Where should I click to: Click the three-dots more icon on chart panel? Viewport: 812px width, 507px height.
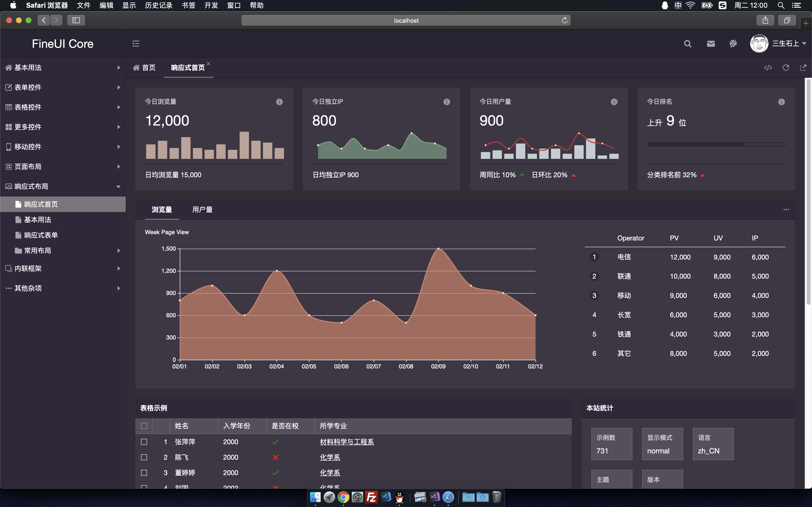(786, 210)
